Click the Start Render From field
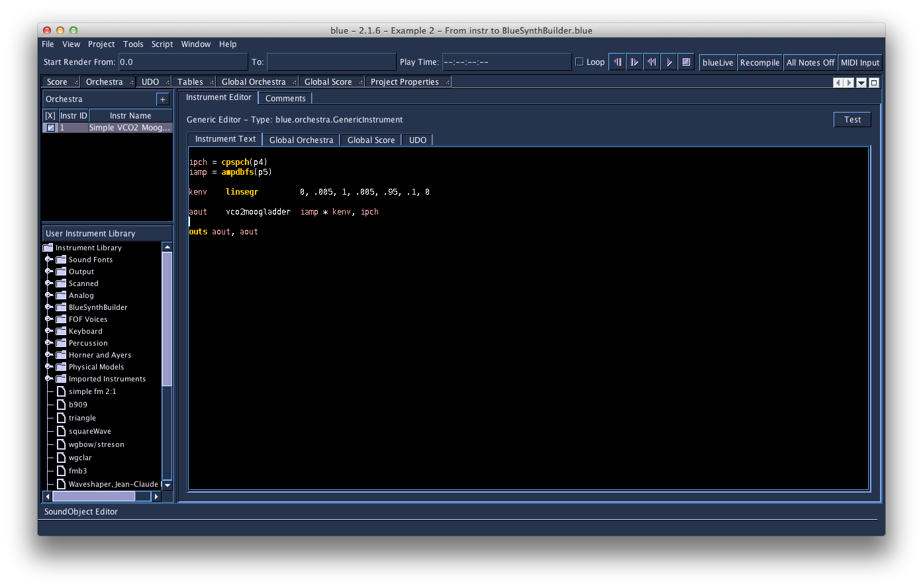The width and height of the screenshot is (923, 588). [x=183, y=62]
